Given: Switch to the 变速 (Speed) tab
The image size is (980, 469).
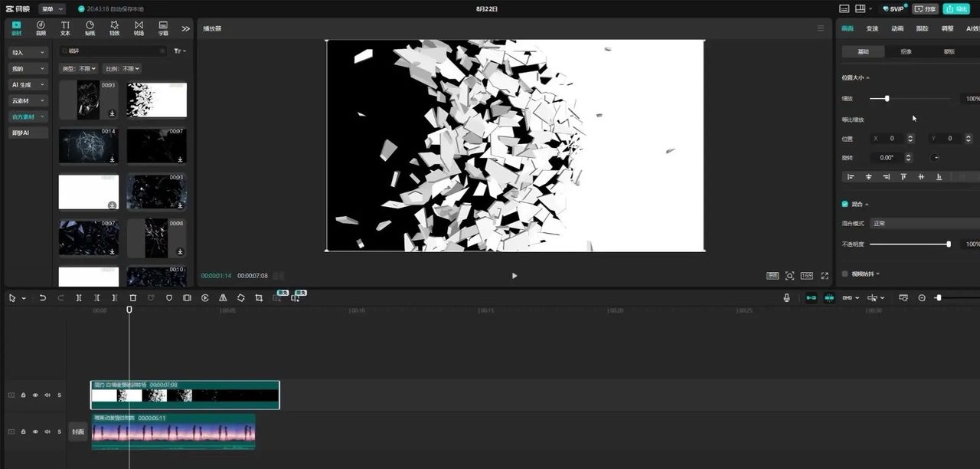Looking at the screenshot, I should click(x=872, y=28).
